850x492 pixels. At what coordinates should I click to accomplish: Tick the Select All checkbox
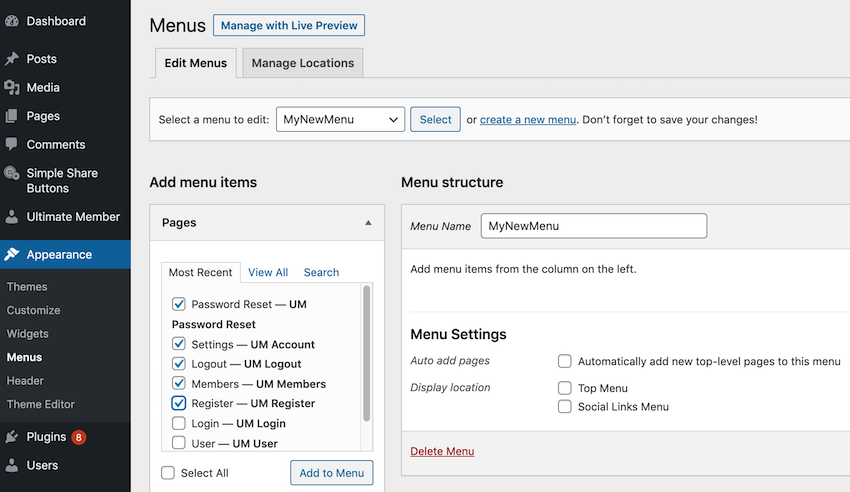(168, 473)
